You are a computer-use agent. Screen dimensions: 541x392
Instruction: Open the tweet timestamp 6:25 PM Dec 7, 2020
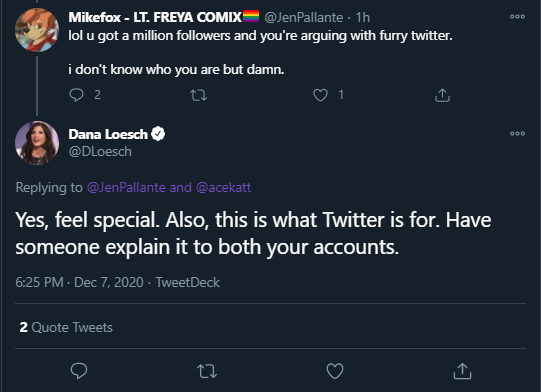79,282
